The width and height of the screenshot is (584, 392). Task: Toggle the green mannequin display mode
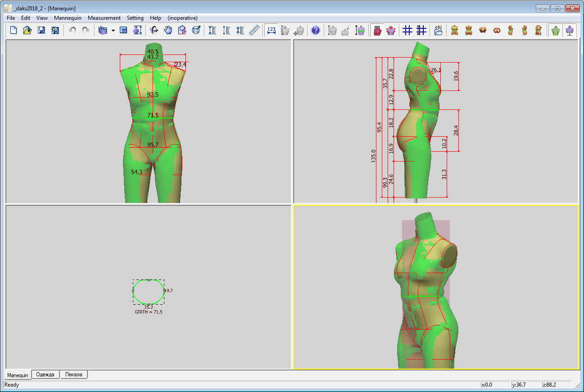557,30
